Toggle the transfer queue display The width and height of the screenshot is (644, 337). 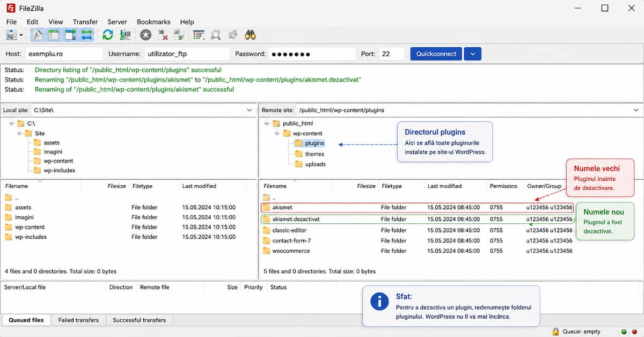(86, 35)
